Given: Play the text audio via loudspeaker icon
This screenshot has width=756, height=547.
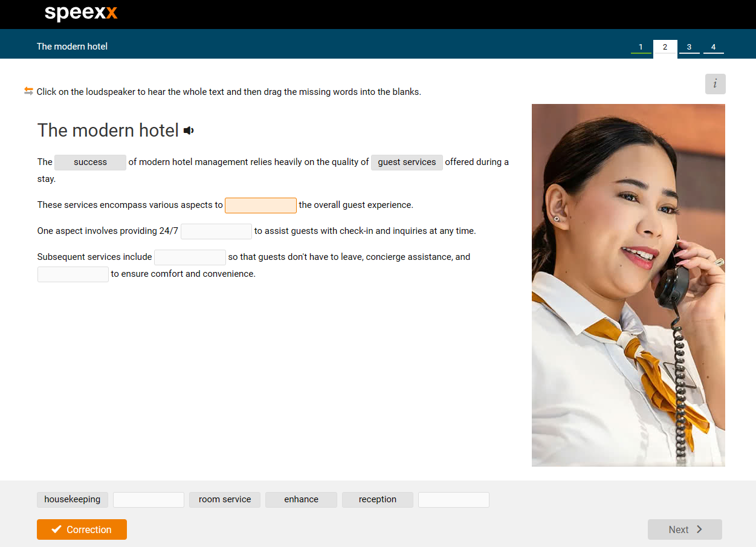Looking at the screenshot, I should [189, 131].
